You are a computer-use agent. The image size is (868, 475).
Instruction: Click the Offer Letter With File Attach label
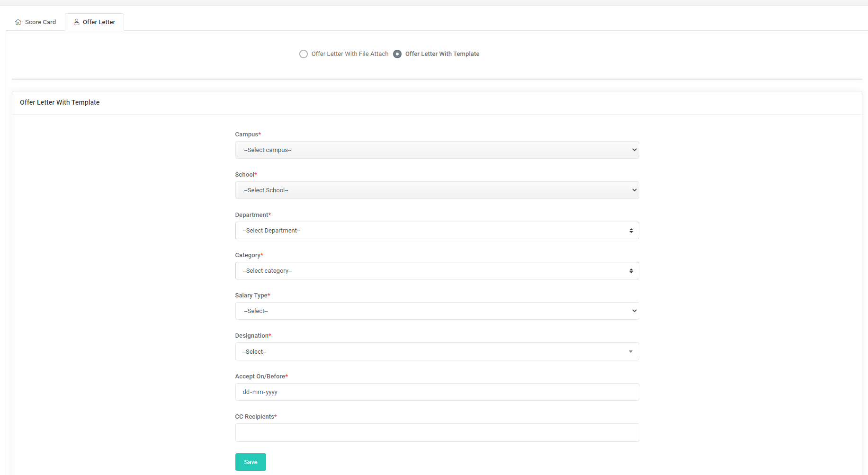[x=349, y=54]
